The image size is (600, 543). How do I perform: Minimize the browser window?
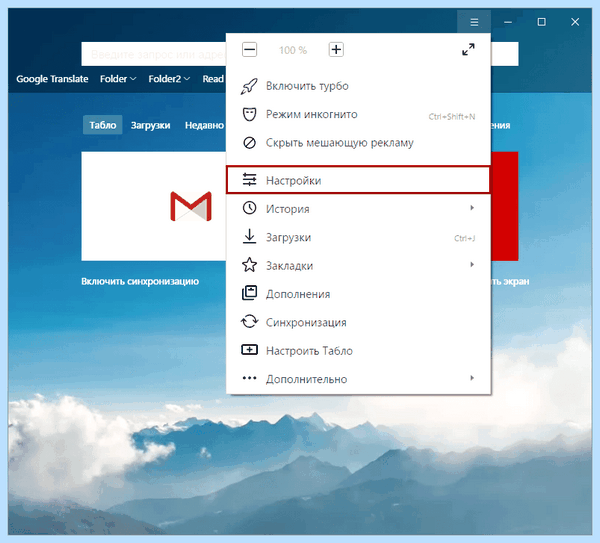pos(508,22)
